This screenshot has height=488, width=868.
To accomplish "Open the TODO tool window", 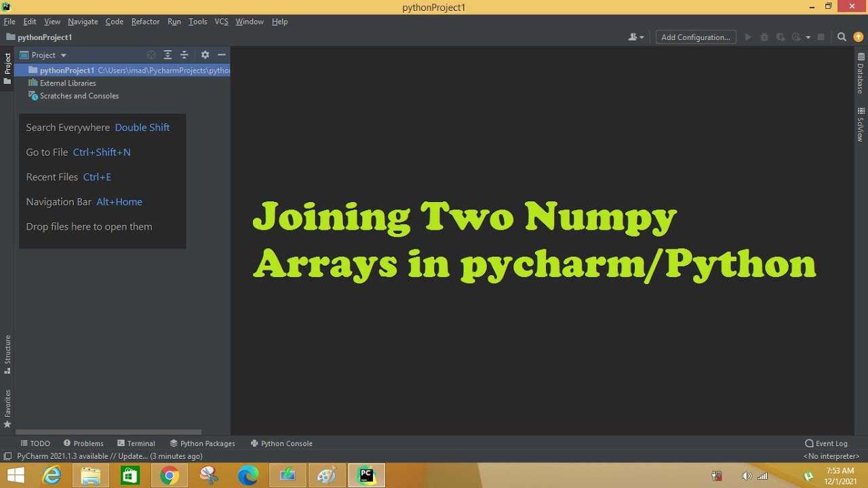I will pyautogui.click(x=35, y=443).
